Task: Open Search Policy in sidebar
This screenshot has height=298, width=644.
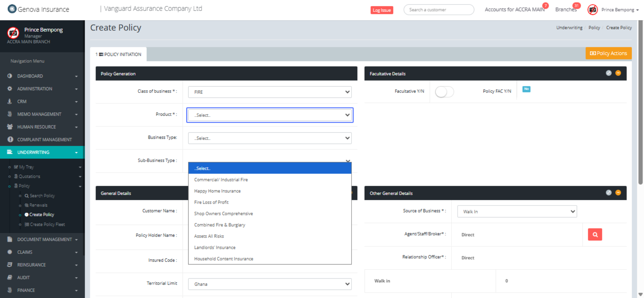Action: pos(42,196)
